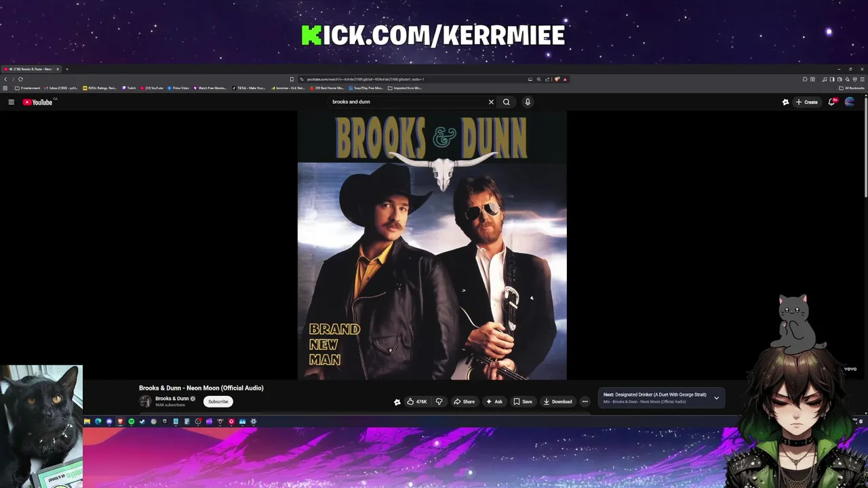Open the All Bookmarks folder
Screen dimensions: 868x488
851,88
